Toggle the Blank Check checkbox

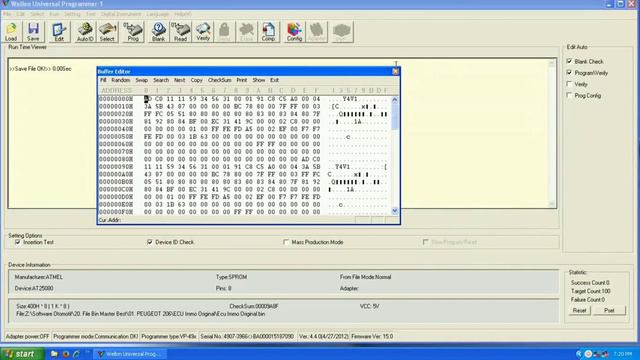569,61
